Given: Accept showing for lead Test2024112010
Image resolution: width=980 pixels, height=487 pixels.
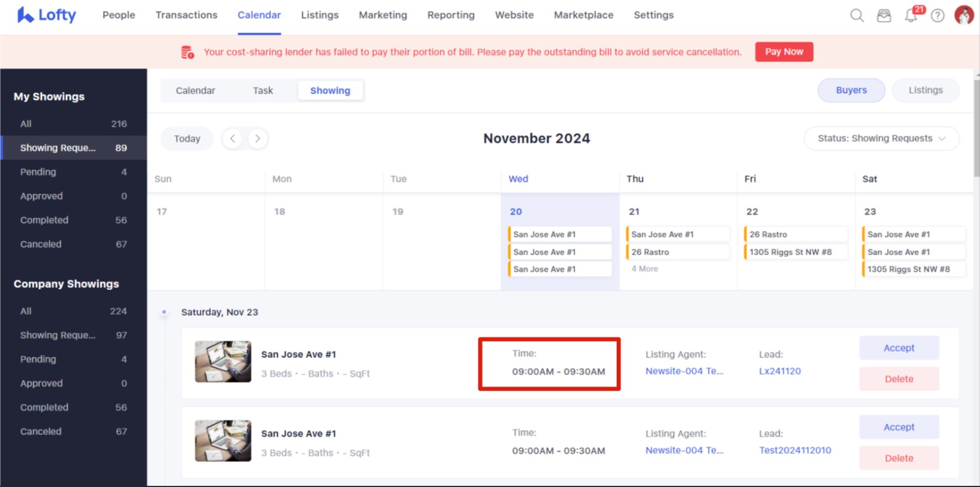Looking at the screenshot, I should [899, 427].
